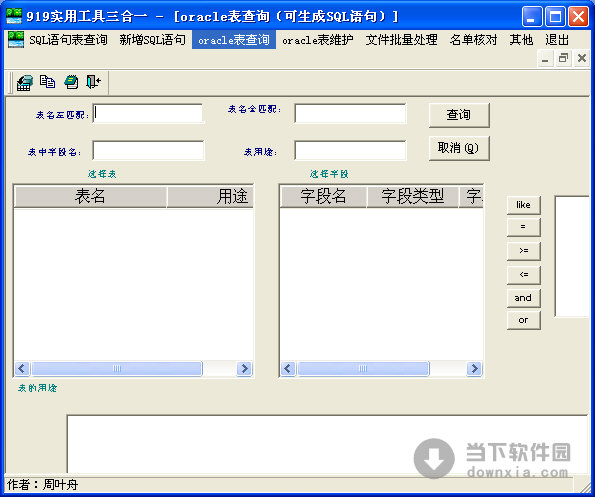Click left scroll arrow of table list
Viewport: 595px width, 497px height.
22,368
